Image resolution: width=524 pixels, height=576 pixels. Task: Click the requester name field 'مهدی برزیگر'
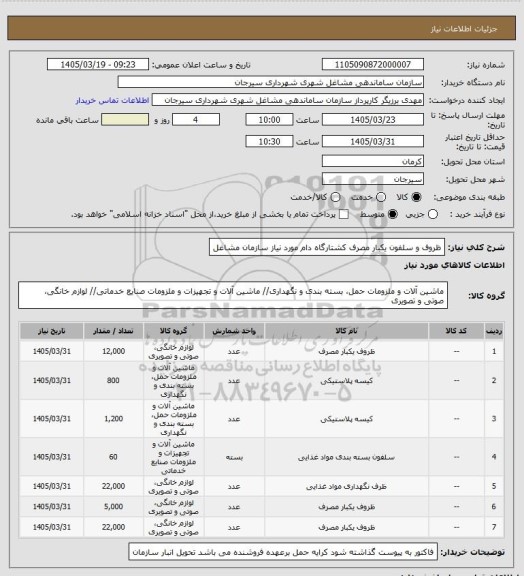(x=288, y=100)
